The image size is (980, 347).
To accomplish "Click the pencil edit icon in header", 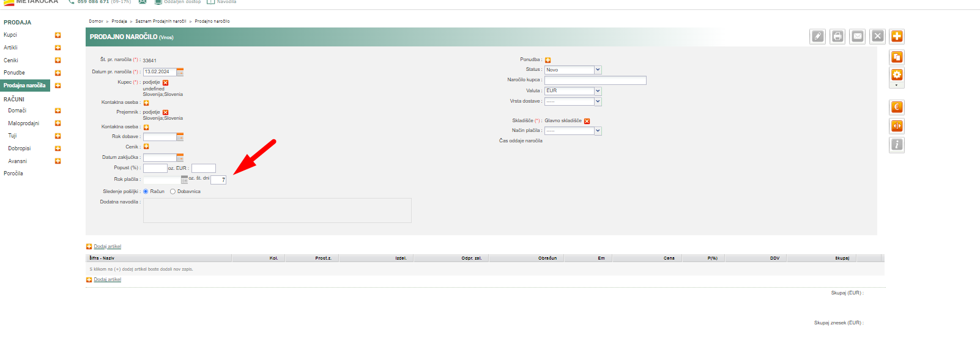I will click(818, 36).
